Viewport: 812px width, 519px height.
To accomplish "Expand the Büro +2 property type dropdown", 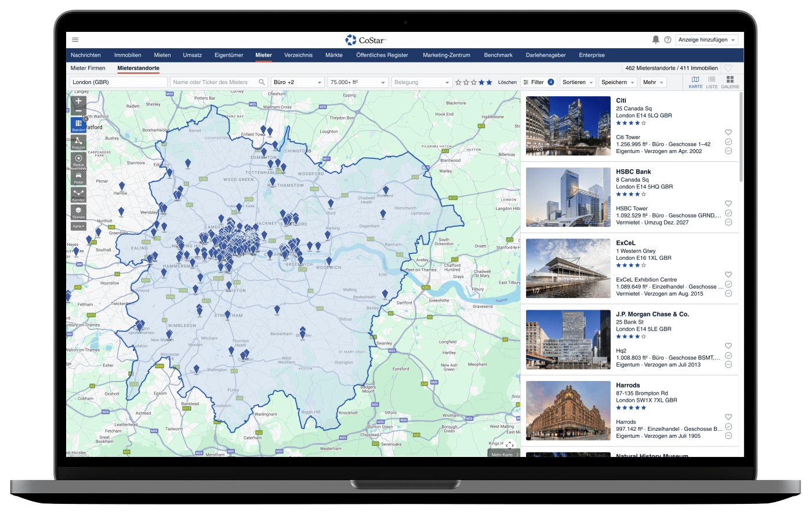I will coord(298,82).
